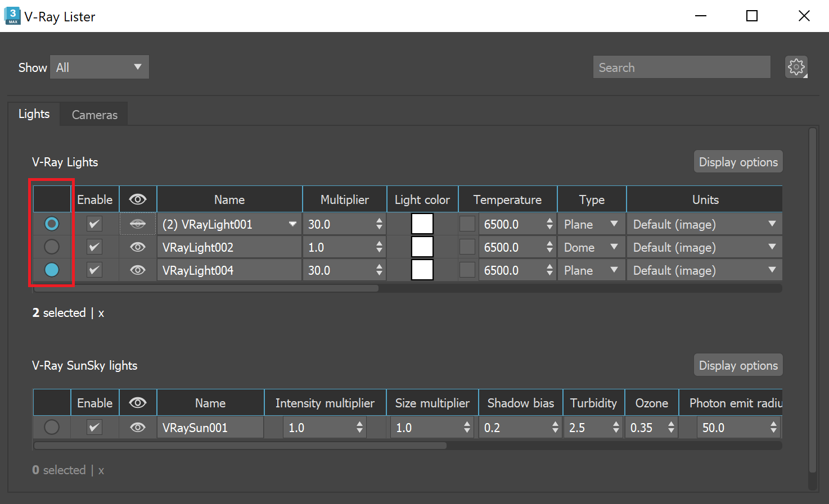This screenshot has width=829, height=504.
Task: Click the eye icon column header in V-Ray Lights
Action: point(138,199)
